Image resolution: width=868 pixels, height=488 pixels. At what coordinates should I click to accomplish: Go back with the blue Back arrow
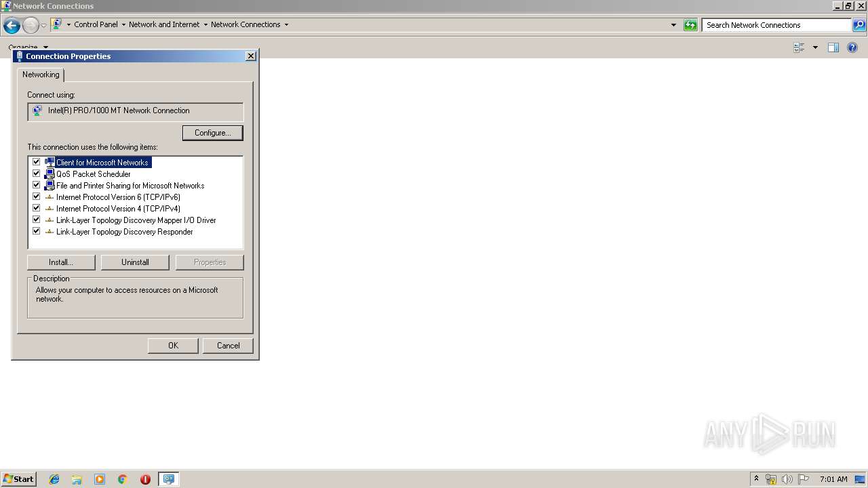(12, 26)
